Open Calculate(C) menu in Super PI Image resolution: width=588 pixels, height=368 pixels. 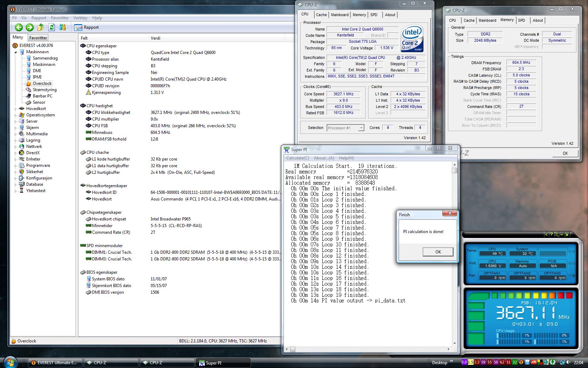[297, 158]
